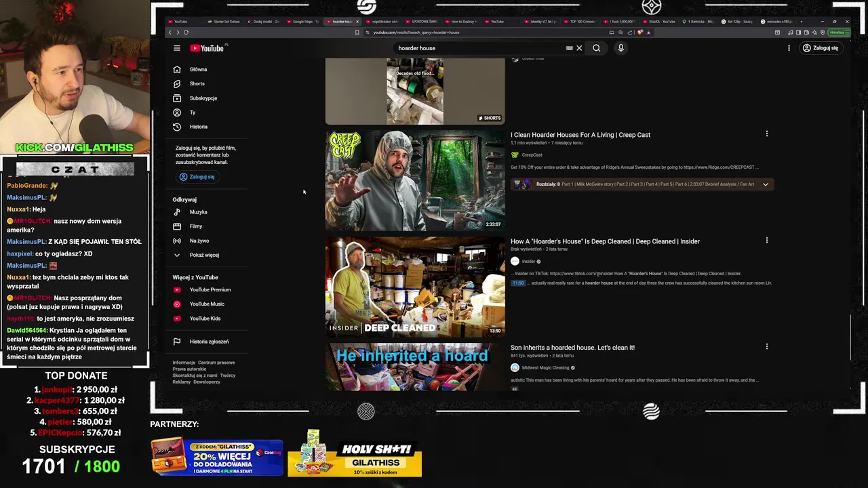The width and height of the screenshot is (868, 488).
Task: Start voice search with the microphone
Action: pyautogui.click(x=620, y=48)
